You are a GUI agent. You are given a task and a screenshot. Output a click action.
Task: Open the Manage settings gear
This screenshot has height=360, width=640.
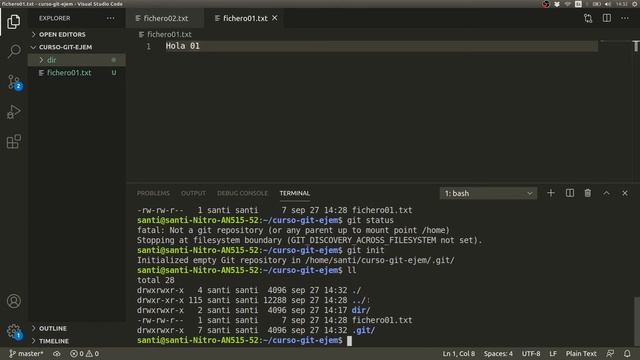[x=14, y=331]
